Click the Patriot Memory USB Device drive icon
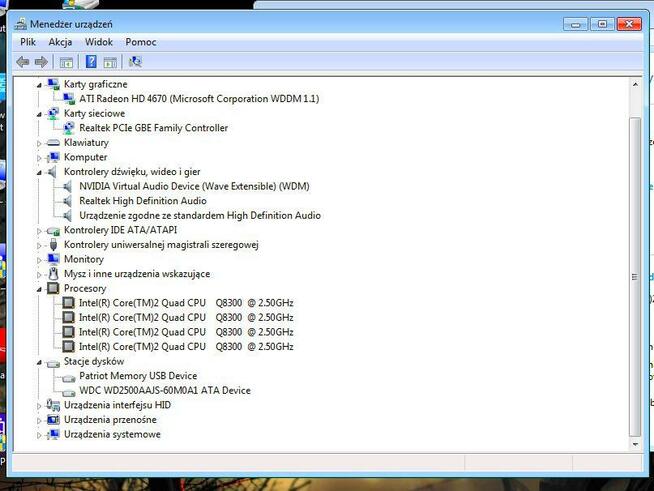This screenshot has height=491, width=654. click(68, 378)
